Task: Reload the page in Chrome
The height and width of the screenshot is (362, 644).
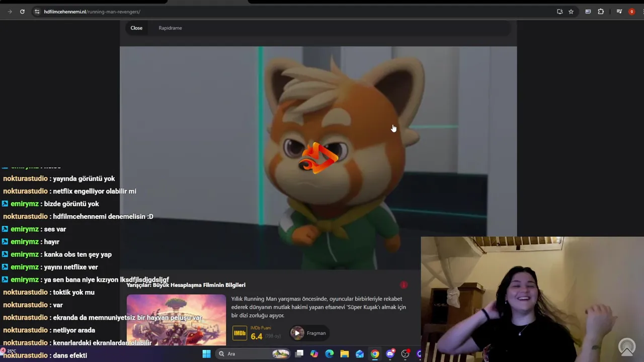Action: point(22,12)
